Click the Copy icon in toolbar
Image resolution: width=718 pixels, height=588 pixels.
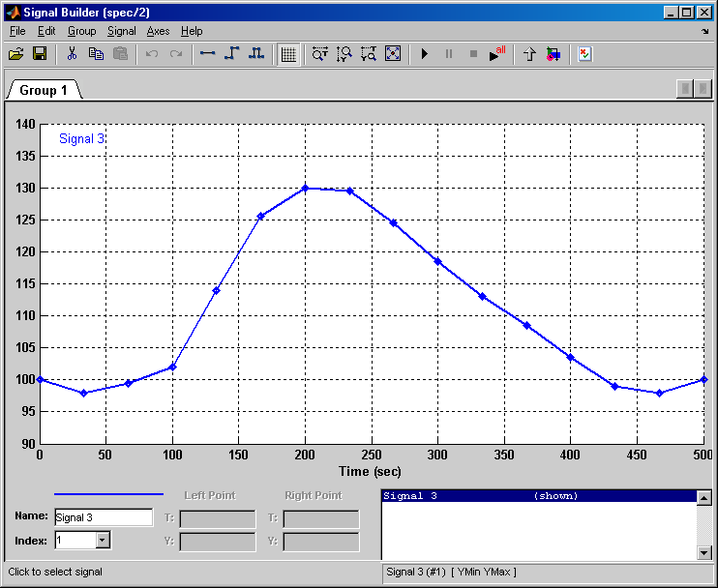[96, 54]
